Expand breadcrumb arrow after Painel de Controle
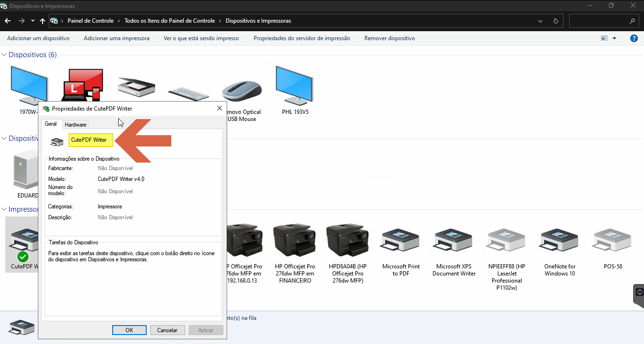Viewport: 644px width, 344px height. pyautogui.click(x=119, y=21)
